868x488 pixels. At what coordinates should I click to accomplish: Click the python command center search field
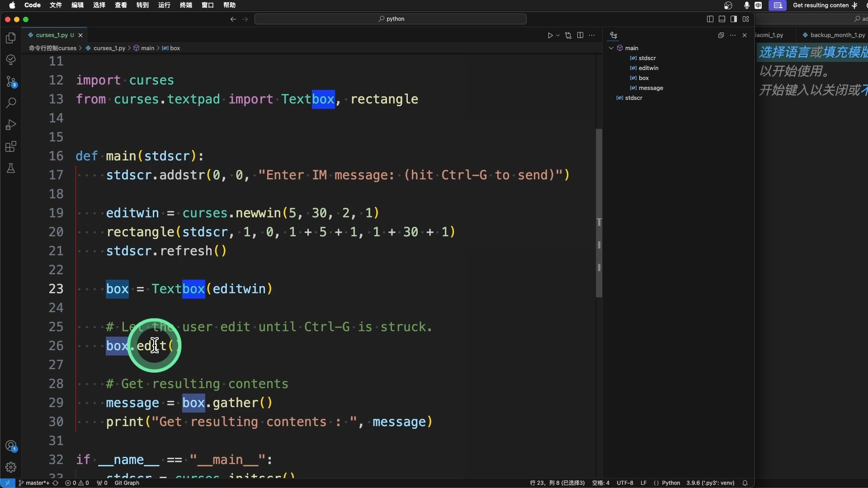point(391,19)
